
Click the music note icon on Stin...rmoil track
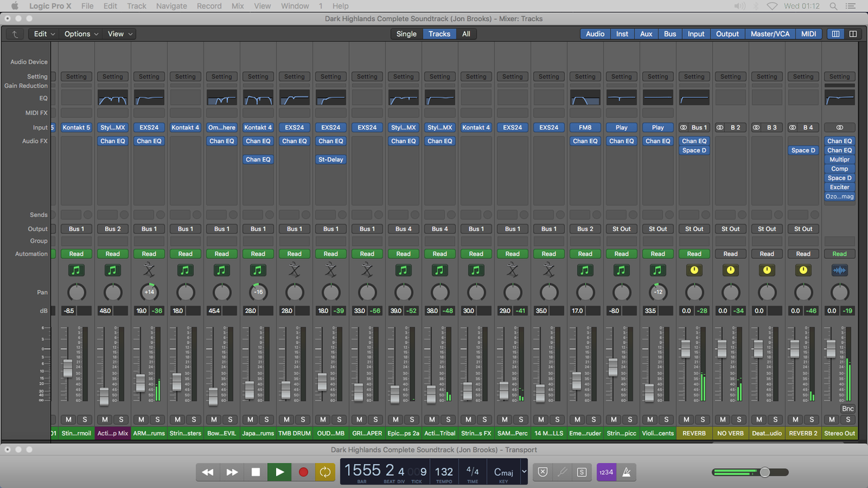77,270
